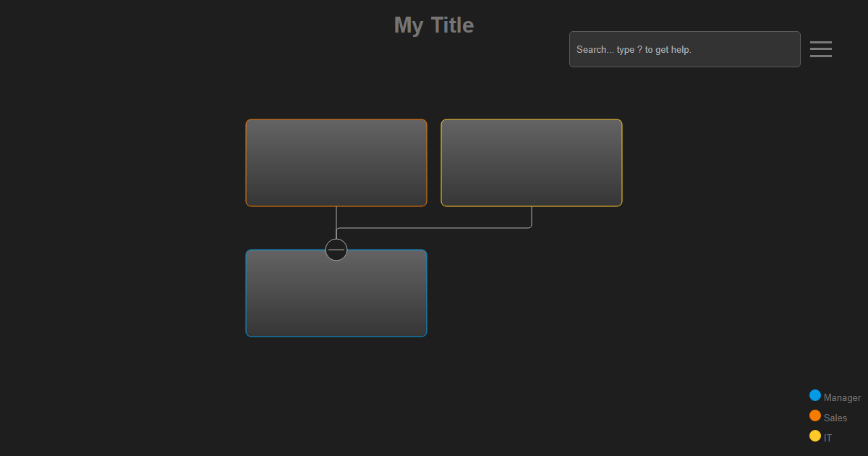Open the hamburger menu
The height and width of the screenshot is (456, 868).
pos(820,49)
